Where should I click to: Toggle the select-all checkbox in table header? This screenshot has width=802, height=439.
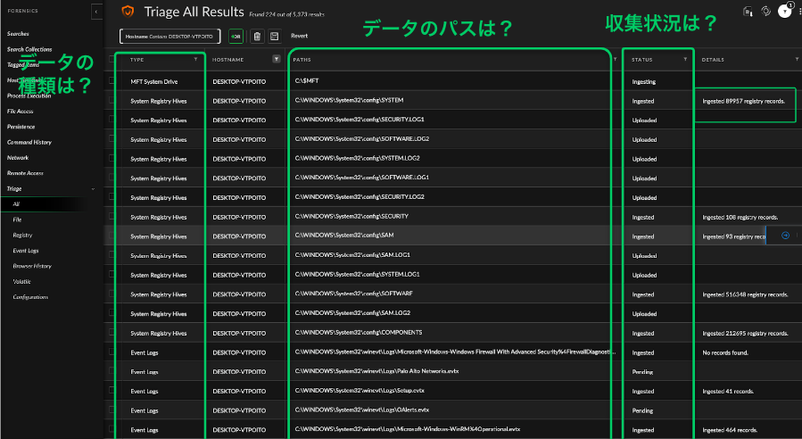pyautogui.click(x=111, y=59)
